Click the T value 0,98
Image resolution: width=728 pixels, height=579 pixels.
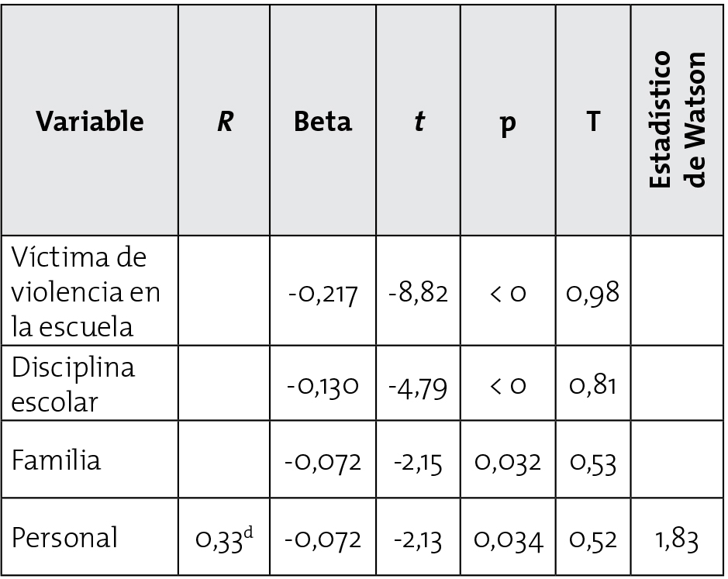593,294
